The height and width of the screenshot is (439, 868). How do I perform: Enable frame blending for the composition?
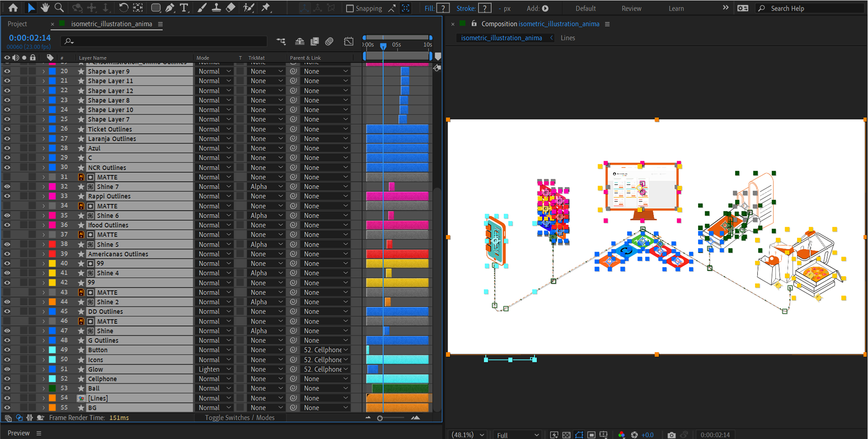pyautogui.click(x=315, y=41)
